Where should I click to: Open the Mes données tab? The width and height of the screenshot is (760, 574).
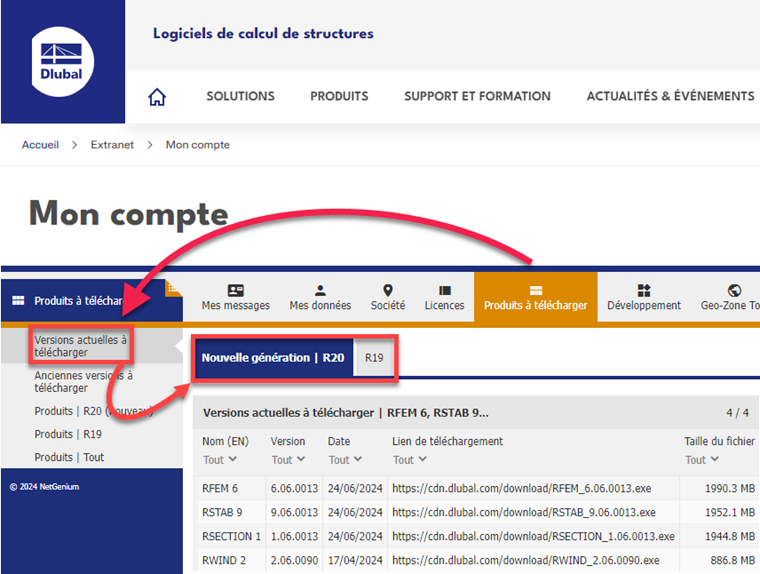pos(320,297)
